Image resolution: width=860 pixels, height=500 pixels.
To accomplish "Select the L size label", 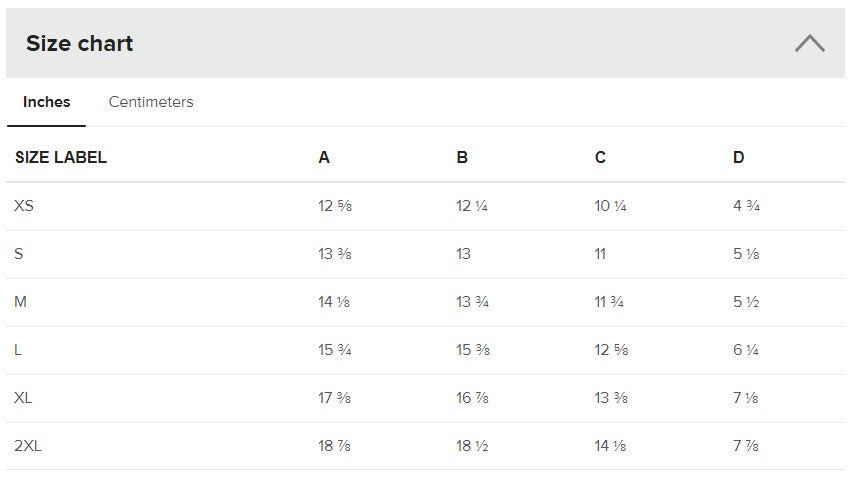I will point(19,350).
